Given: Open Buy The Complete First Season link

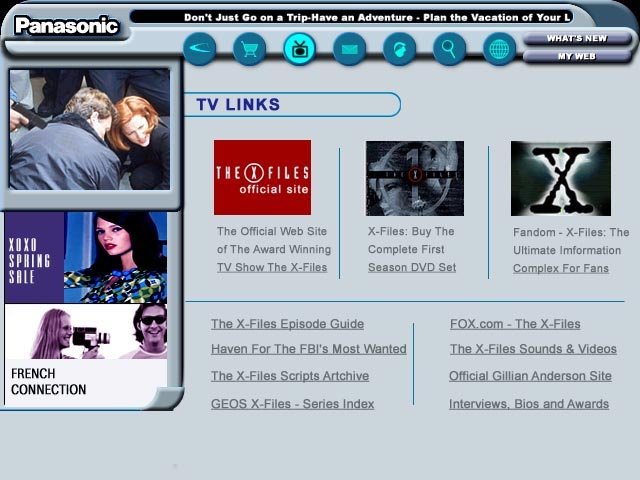Looking at the screenshot, I should pos(412,249).
